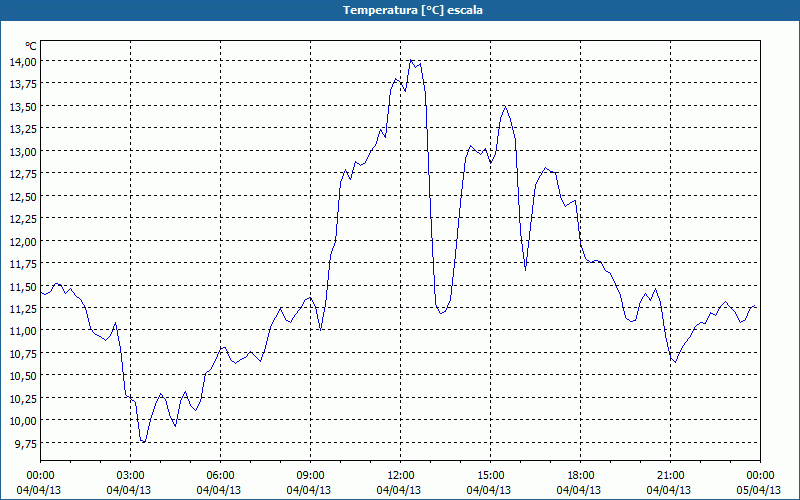The height and width of the screenshot is (500, 800).
Task: Pick the "13,00" axis value
Action: point(23,151)
